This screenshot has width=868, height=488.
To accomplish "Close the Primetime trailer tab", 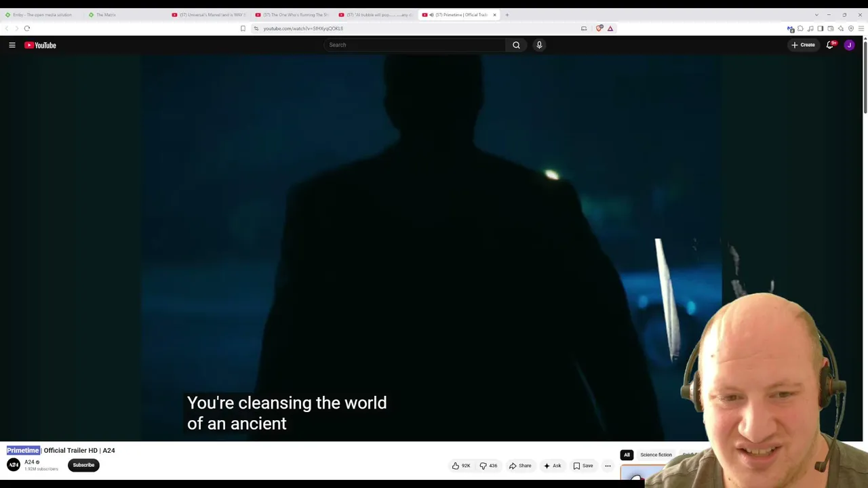I will coord(494,15).
